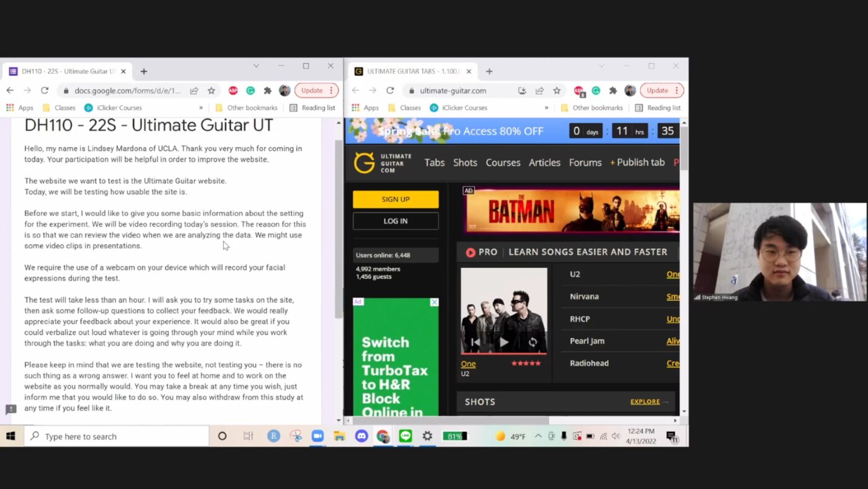Click the yellow SIGN UP button
This screenshot has height=489, width=868.
[396, 199]
